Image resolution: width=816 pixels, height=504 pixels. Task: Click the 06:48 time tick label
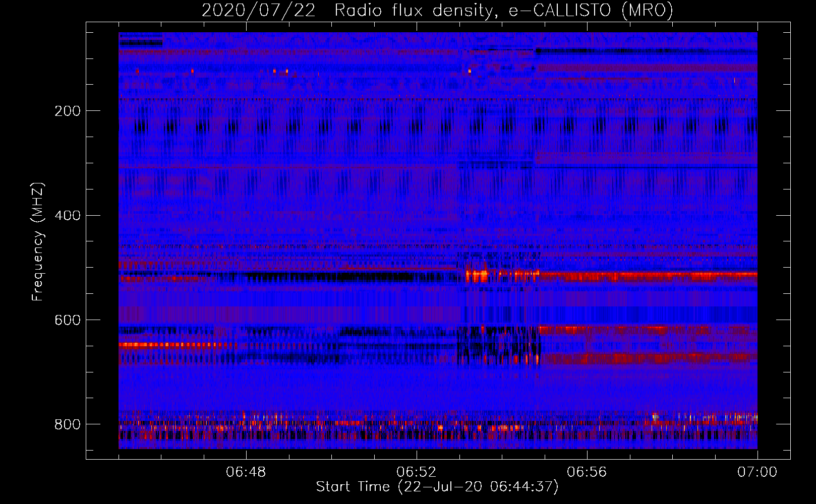[246, 472]
